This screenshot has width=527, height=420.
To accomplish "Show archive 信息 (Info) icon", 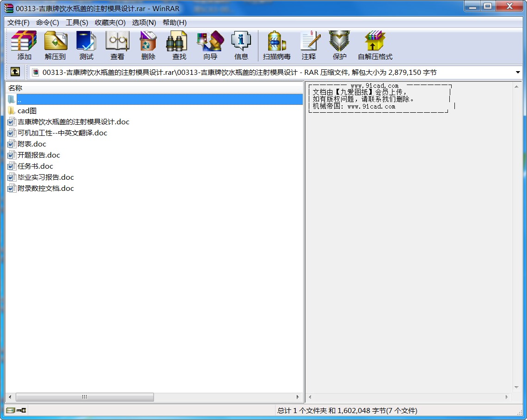I will [x=241, y=41].
